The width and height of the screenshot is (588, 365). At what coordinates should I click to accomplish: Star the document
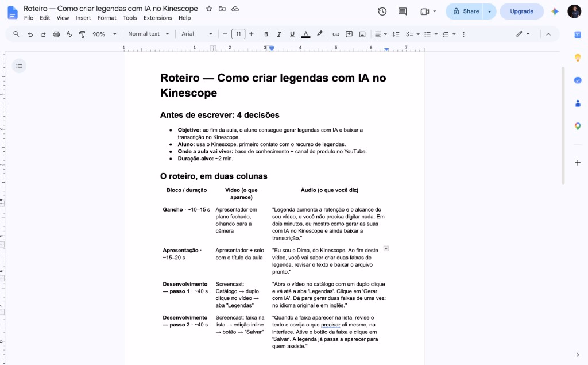(x=209, y=9)
